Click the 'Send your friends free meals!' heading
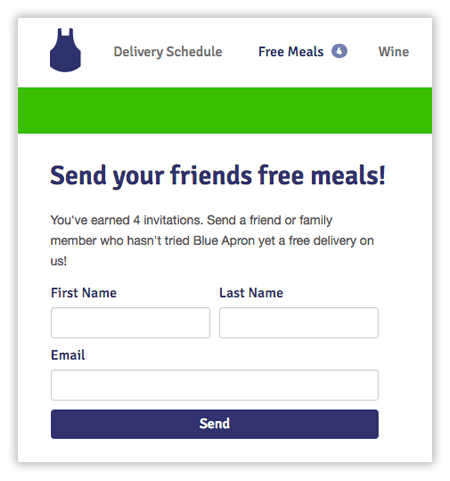The height and width of the screenshot is (481, 450). (x=218, y=176)
